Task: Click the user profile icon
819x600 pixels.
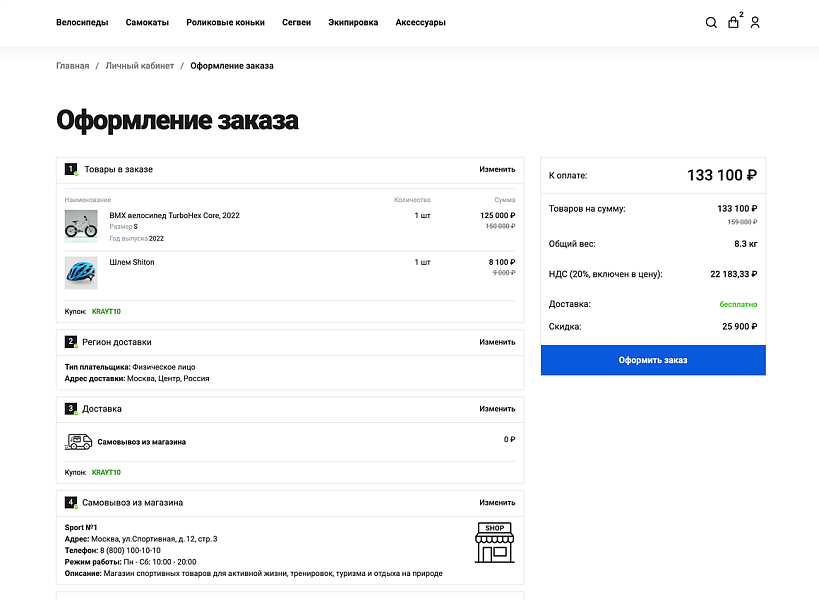Action: pyautogui.click(x=755, y=22)
